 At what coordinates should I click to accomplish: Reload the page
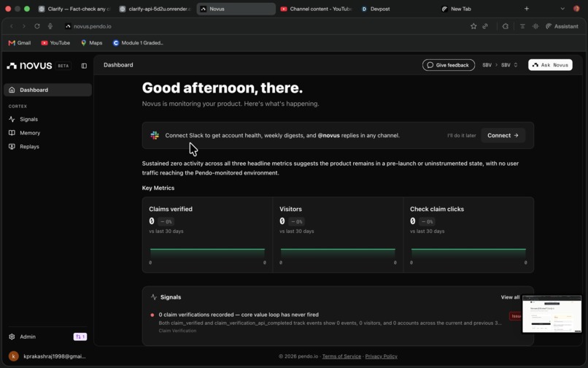37,26
